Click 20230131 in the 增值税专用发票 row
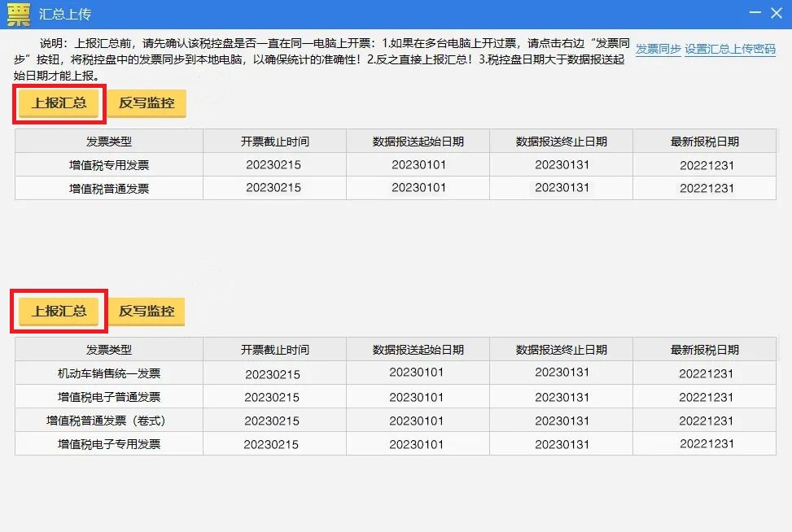The height and width of the screenshot is (532, 792). pyautogui.click(x=562, y=165)
